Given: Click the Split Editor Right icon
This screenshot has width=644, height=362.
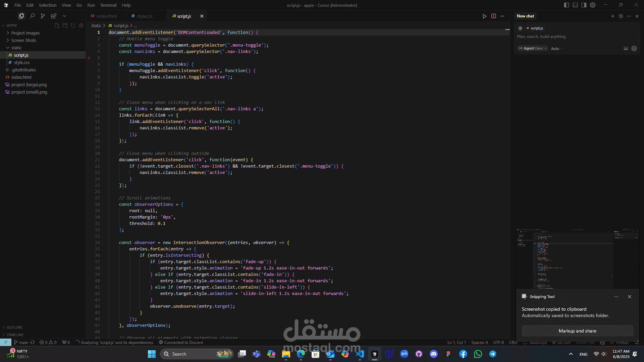Looking at the screenshot, I should click(493, 16).
